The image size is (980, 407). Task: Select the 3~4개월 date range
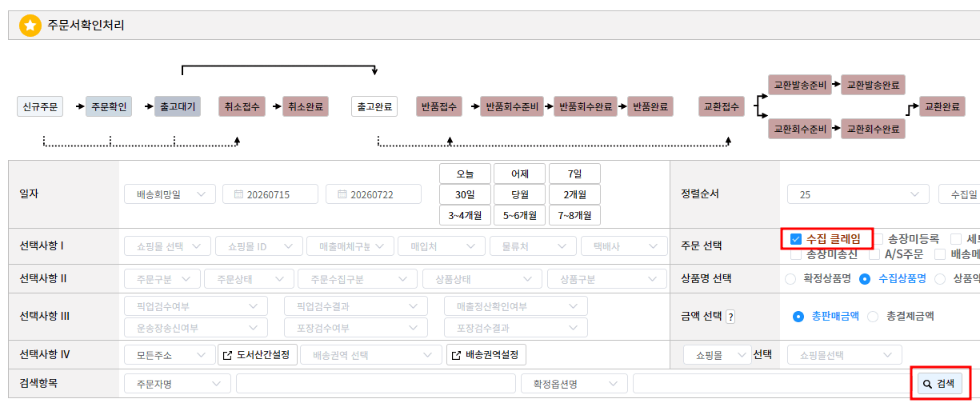coord(465,215)
